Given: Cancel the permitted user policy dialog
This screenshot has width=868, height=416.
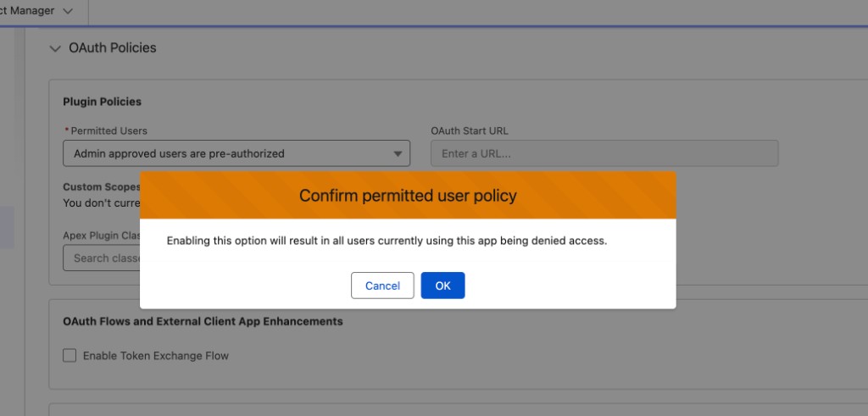Looking at the screenshot, I should 382,286.
